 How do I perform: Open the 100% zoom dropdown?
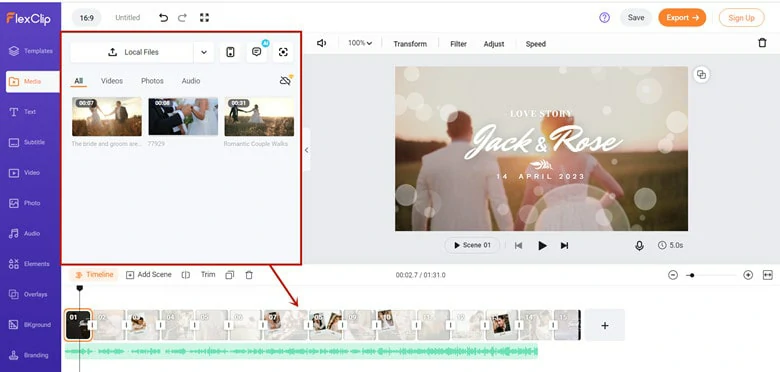(360, 43)
